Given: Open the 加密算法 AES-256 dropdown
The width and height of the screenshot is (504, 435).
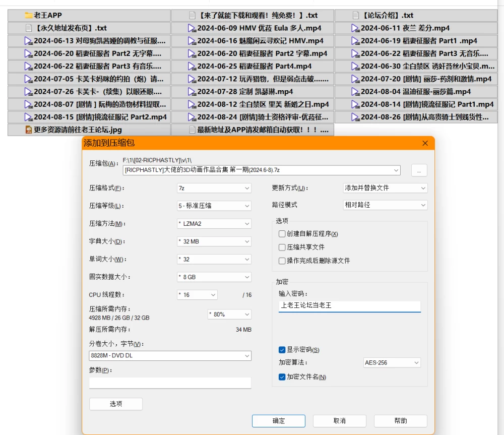Looking at the screenshot, I should tap(392, 362).
